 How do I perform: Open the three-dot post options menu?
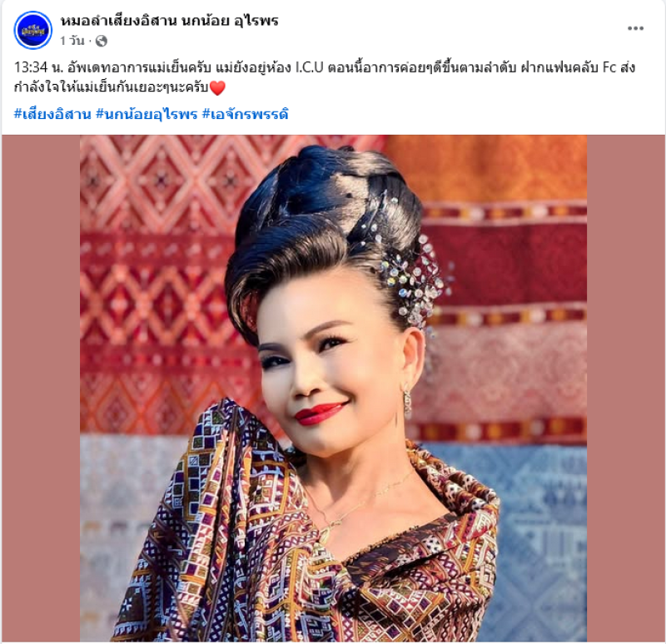635,28
